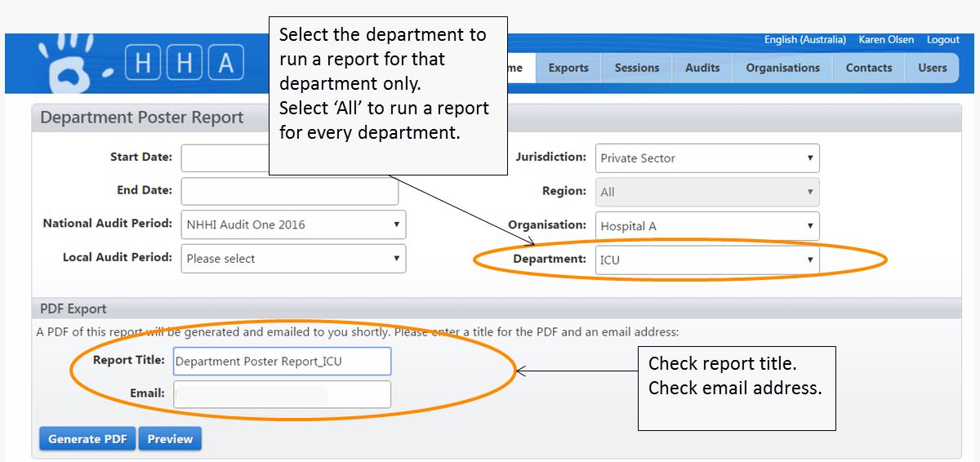Image resolution: width=980 pixels, height=462 pixels.
Task: Click the Department label
Action: (x=550, y=259)
